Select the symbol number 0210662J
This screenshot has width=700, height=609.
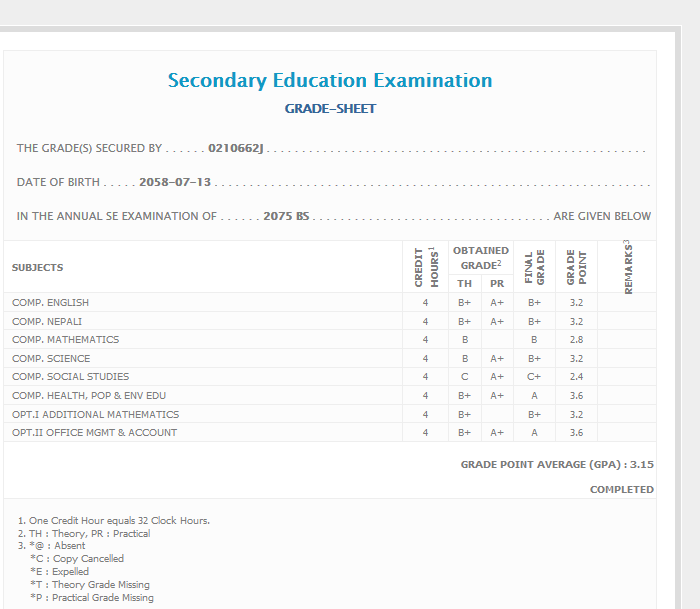point(236,149)
